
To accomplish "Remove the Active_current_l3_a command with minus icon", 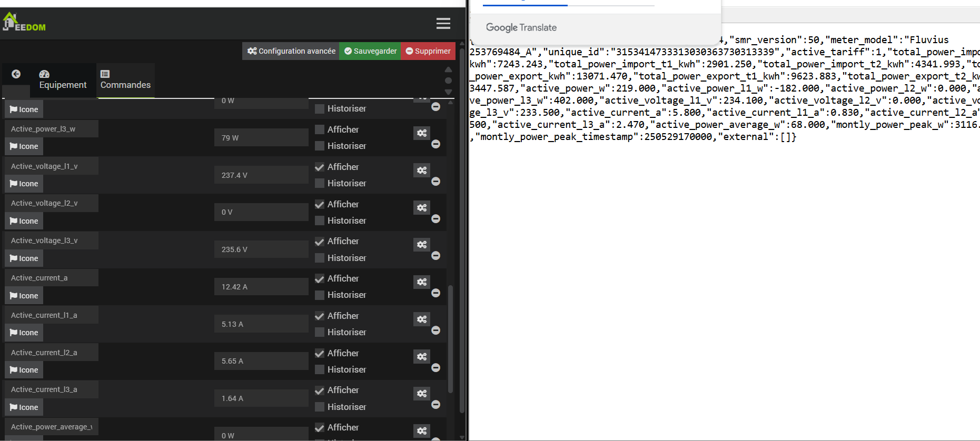I will point(435,405).
